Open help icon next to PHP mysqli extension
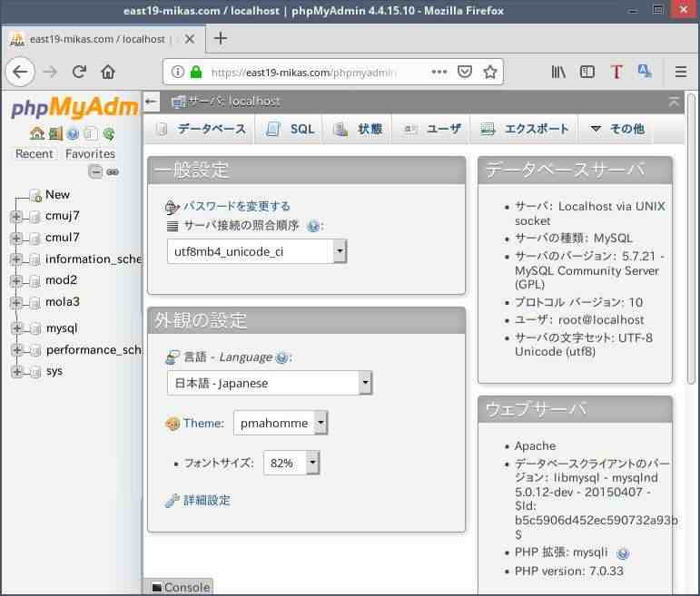700x596 pixels. point(623,553)
